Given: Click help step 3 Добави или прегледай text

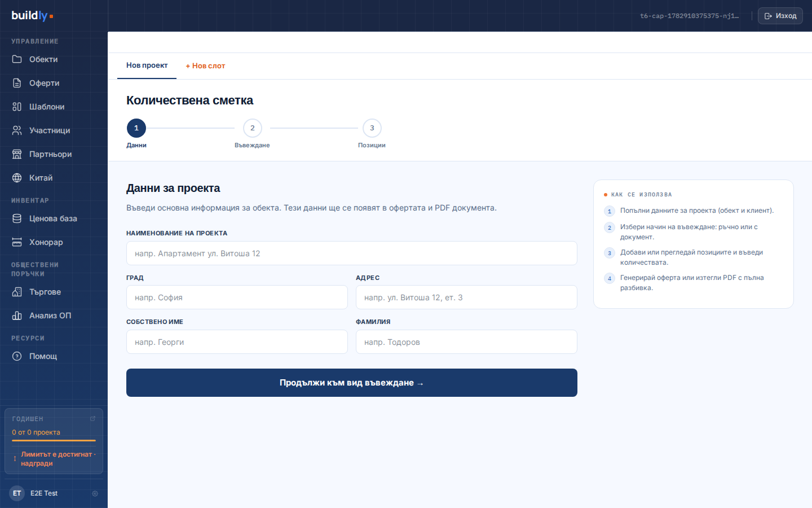Looking at the screenshot, I should point(691,257).
